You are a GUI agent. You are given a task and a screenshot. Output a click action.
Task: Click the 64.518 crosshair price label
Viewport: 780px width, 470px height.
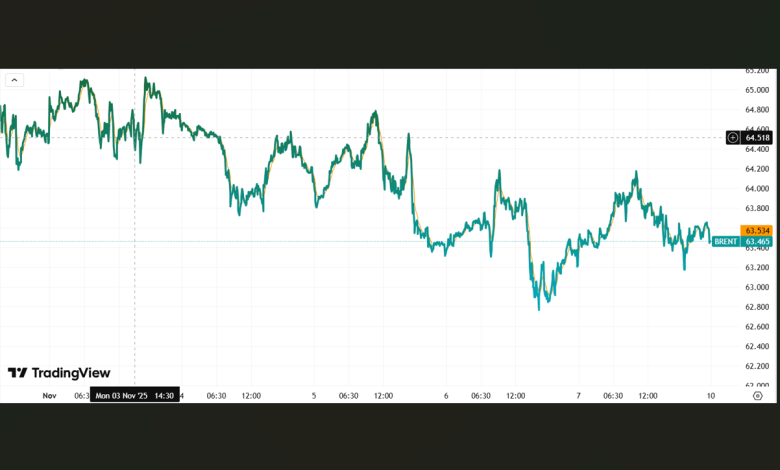757,137
